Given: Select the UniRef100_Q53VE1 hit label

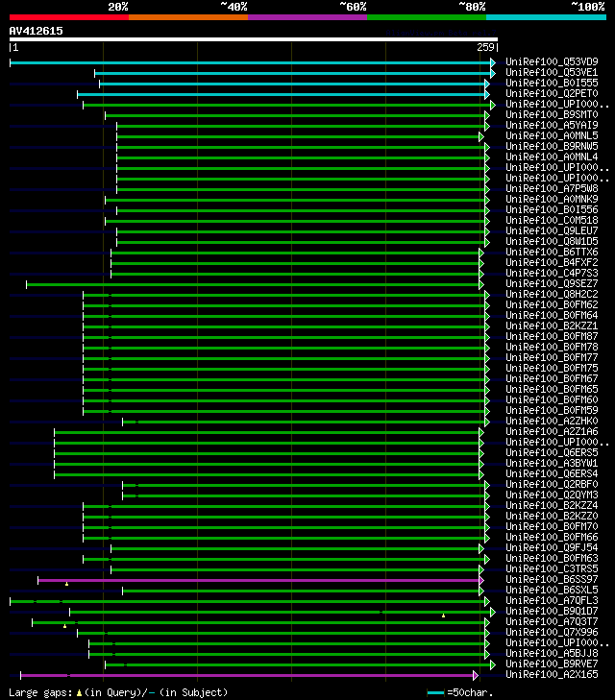Looking at the screenshot, I should point(552,72).
